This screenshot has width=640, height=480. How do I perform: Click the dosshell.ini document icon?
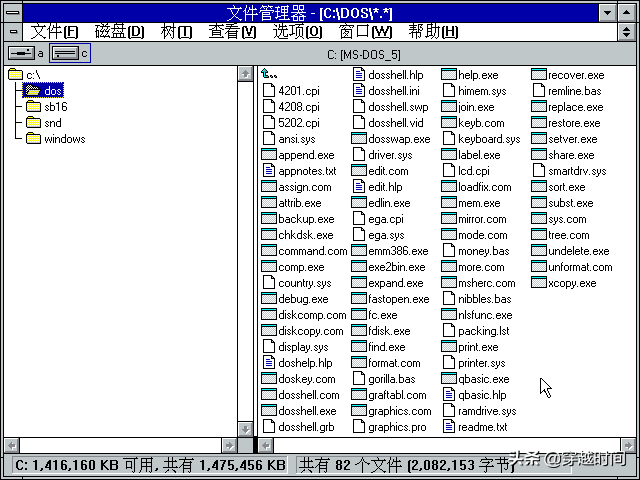359,90
